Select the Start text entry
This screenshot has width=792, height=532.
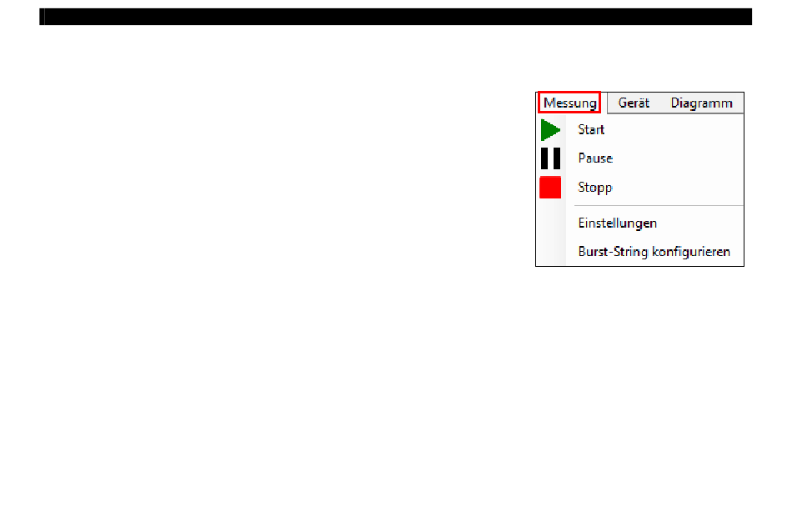[591, 130]
